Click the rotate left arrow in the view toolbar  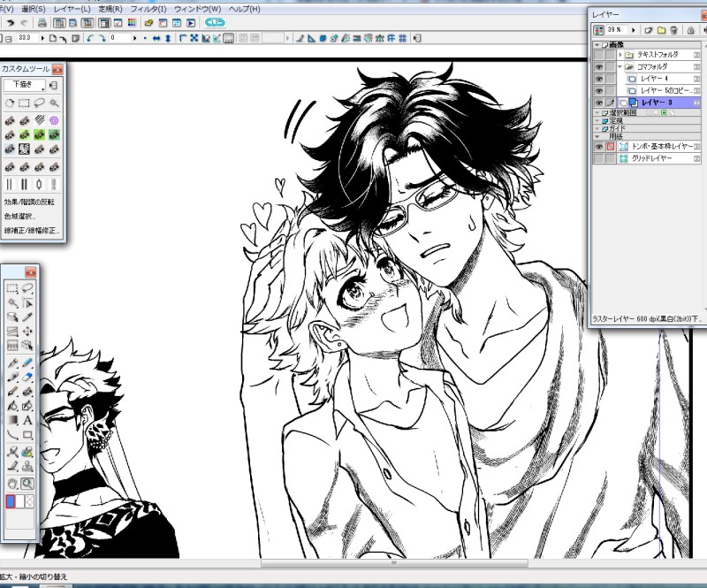click(90, 38)
